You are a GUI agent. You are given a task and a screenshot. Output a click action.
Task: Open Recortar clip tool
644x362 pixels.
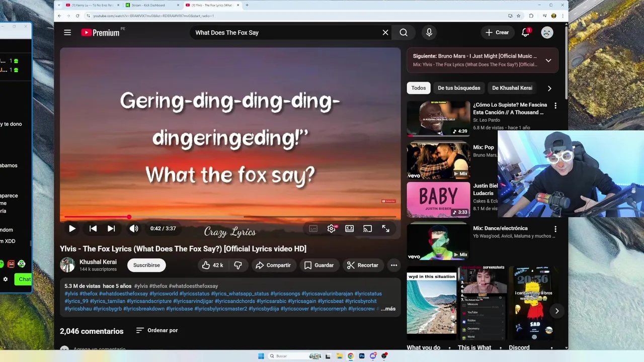[363, 265]
